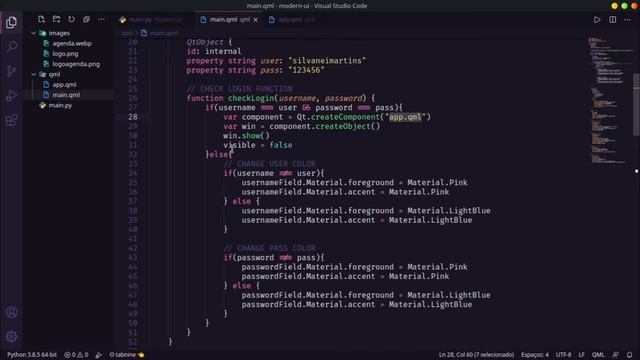Open agenda.webp in the file tree
The height and width of the screenshot is (360, 640).
click(72, 43)
